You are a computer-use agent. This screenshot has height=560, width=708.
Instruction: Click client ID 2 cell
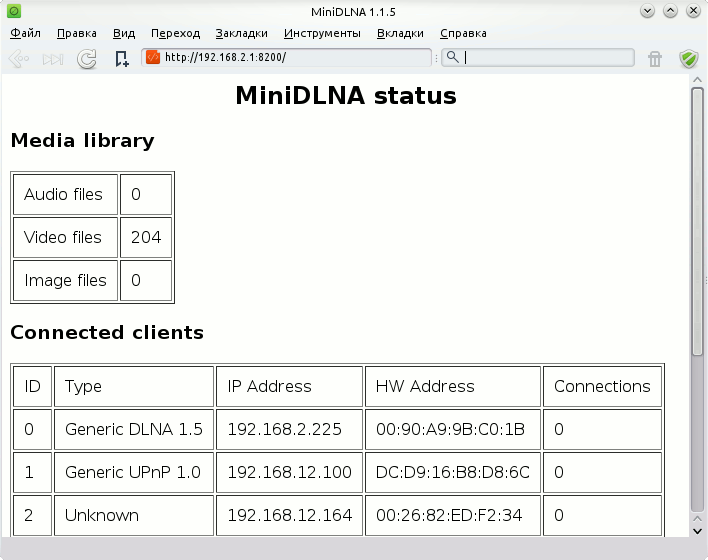click(33, 515)
